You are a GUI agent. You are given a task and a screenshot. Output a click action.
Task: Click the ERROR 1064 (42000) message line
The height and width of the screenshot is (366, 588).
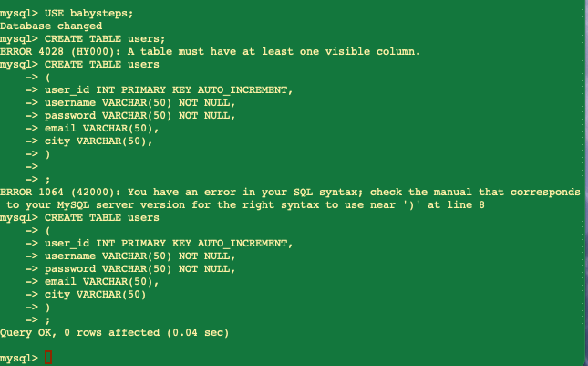tap(290, 193)
